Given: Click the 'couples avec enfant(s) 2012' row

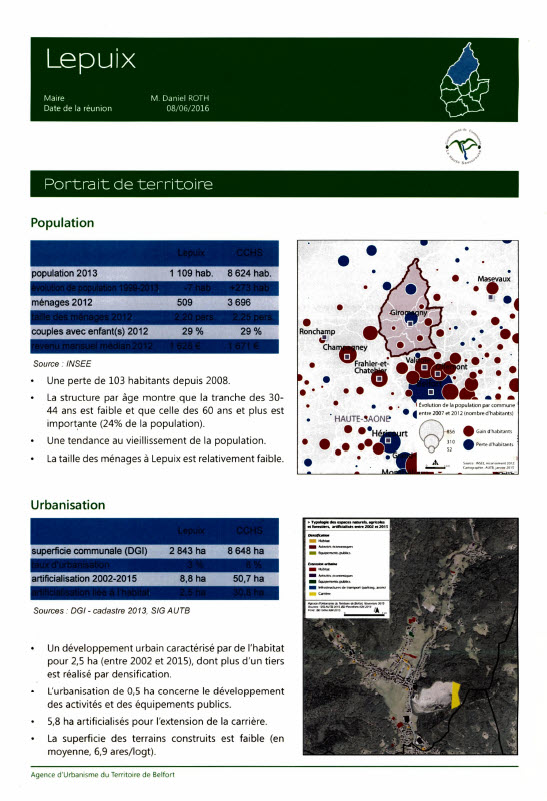Looking at the screenshot, I should (x=155, y=332).
